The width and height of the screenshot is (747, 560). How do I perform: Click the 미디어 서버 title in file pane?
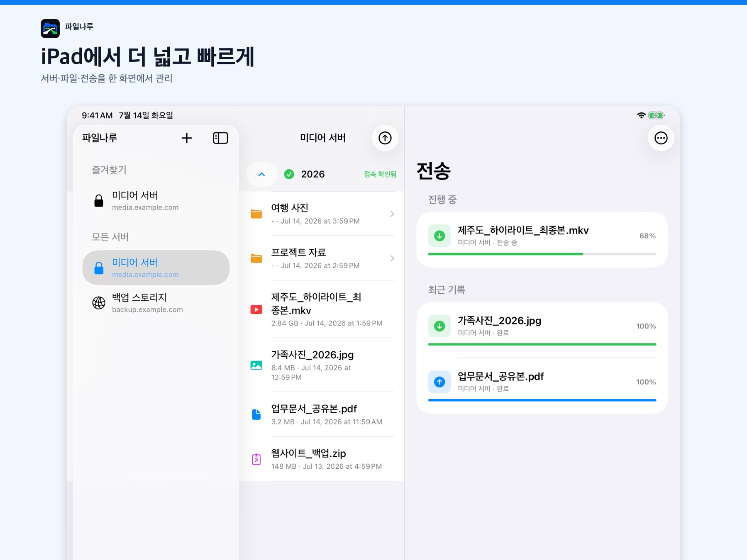point(323,138)
